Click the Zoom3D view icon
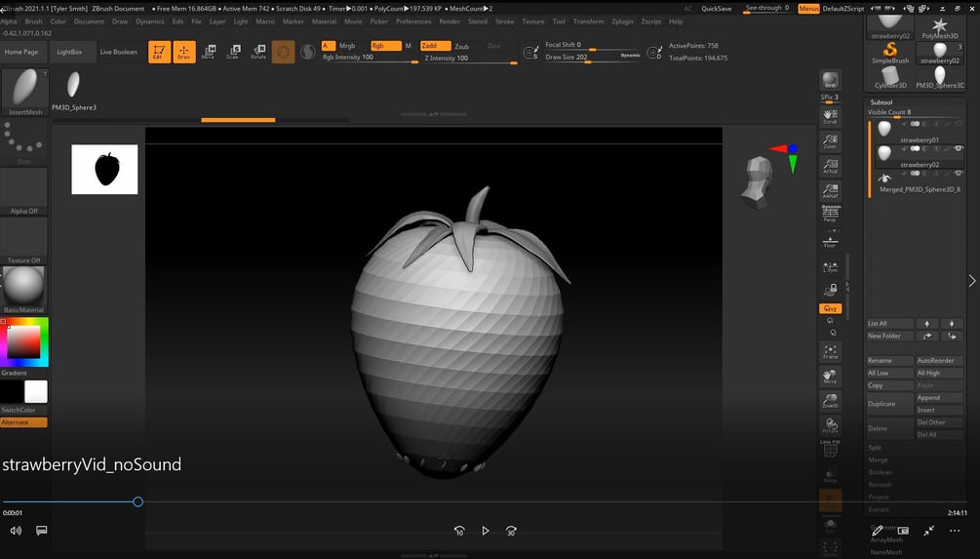Screen dimensions: 980x559 pyautogui.click(x=830, y=401)
